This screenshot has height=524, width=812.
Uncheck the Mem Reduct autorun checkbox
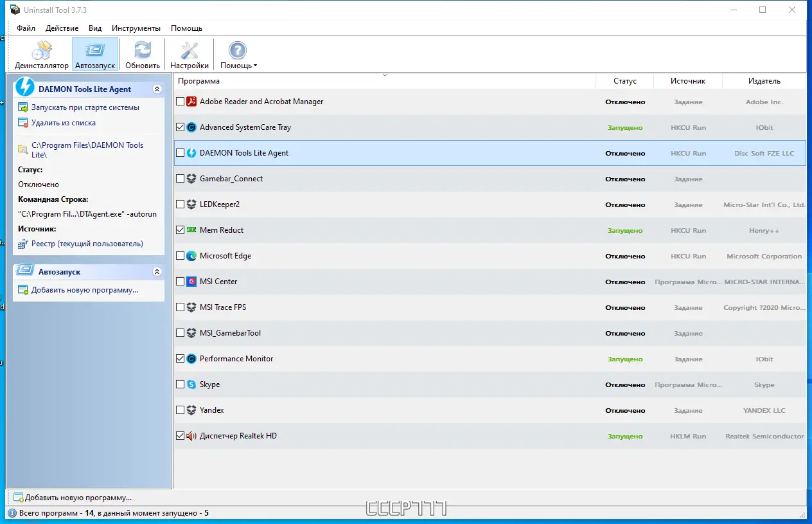pyautogui.click(x=180, y=230)
